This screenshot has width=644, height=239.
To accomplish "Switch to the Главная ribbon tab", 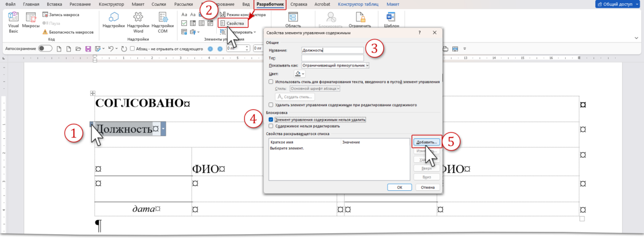I will point(31,4).
